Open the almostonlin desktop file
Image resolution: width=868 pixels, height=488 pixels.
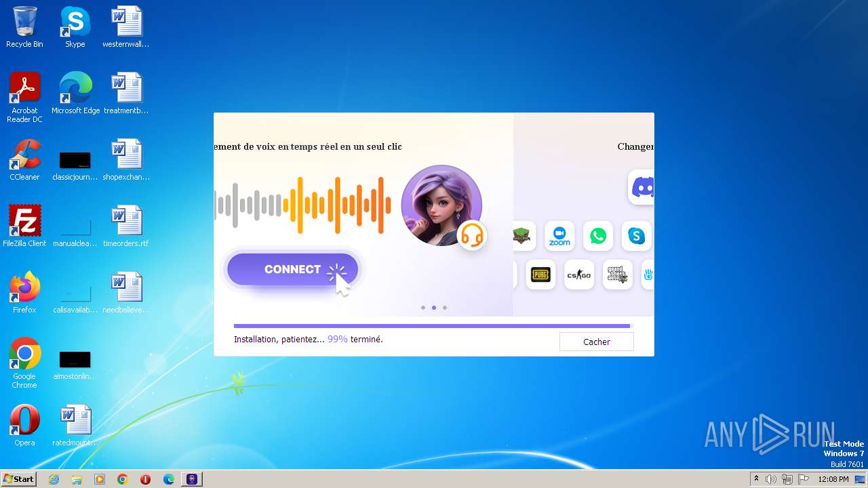tap(75, 365)
